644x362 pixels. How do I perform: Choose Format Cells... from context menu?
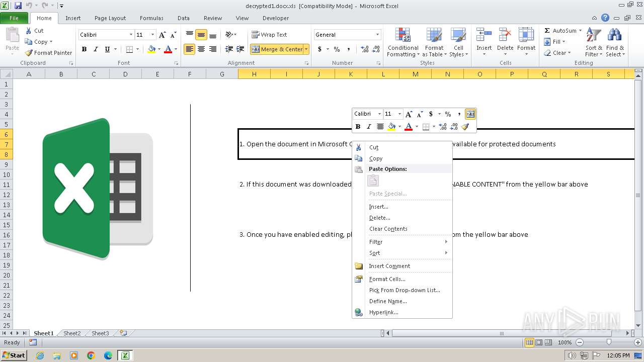[x=403, y=279]
